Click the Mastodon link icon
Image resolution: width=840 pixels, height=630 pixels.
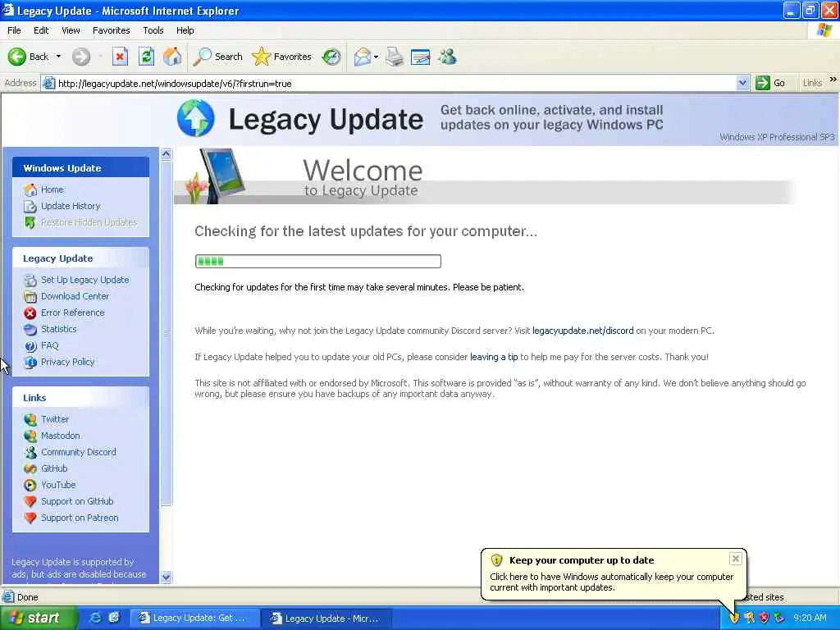(x=30, y=436)
